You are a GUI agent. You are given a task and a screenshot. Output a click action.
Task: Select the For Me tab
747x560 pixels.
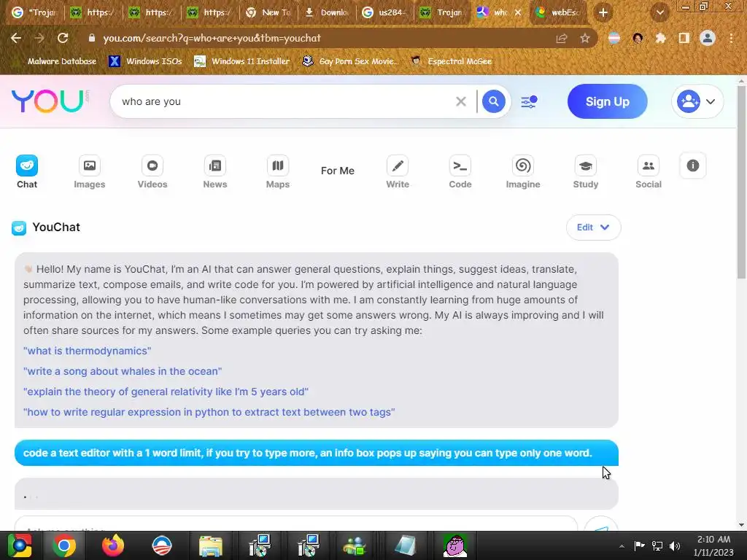click(337, 171)
